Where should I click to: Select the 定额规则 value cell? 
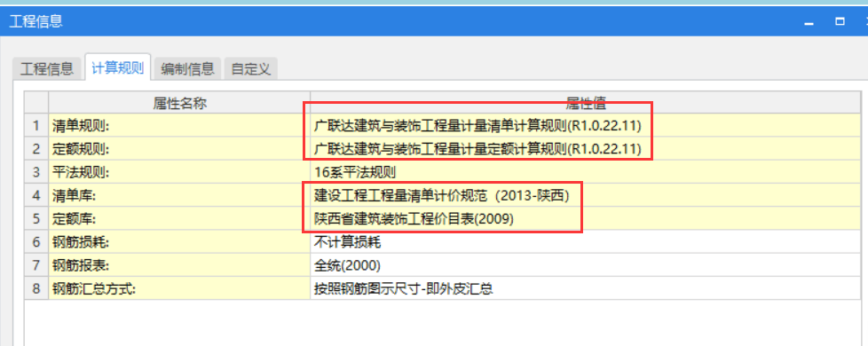click(x=586, y=149)
